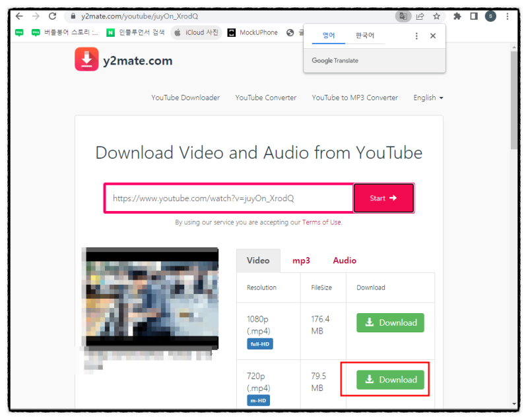Screen dimensions: 528x420
Task: Click the y2mate red download logo
Action: pos(86,59)
